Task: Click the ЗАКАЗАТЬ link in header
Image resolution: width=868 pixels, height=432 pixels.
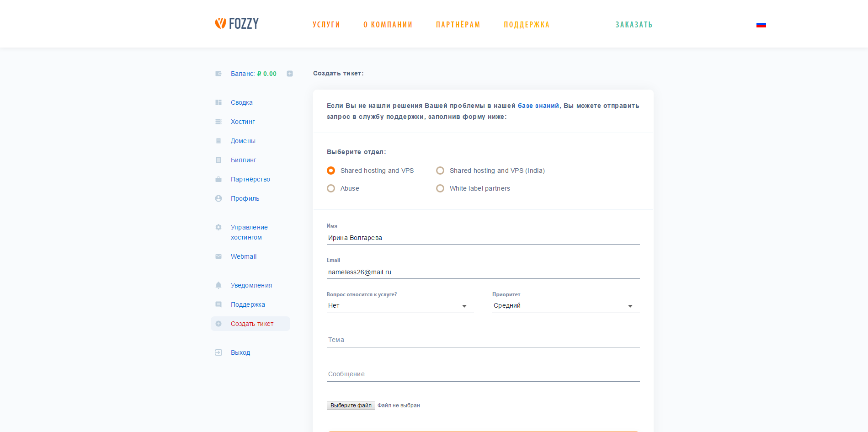Action: click(x=634, y=25)
